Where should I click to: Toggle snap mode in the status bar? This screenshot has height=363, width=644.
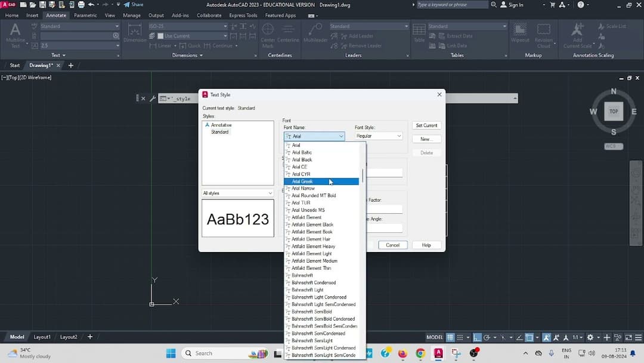(460, 337)
